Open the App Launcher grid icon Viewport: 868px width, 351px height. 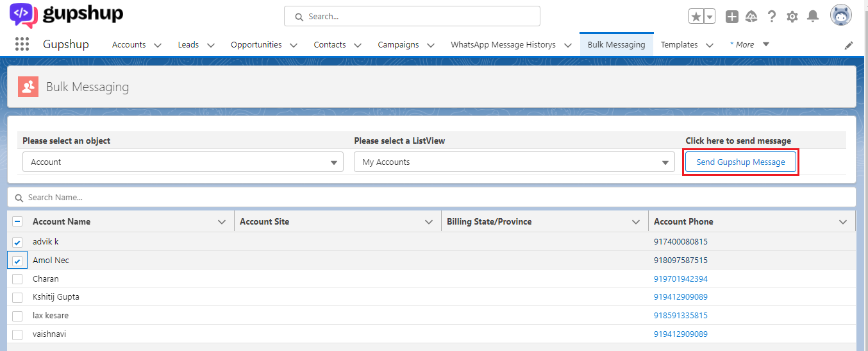[22, 44]
